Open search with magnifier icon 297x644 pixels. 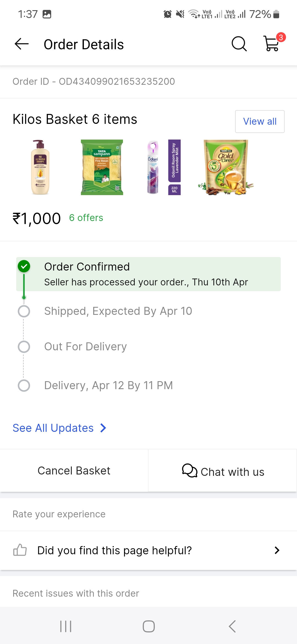(x=239, y=44)
